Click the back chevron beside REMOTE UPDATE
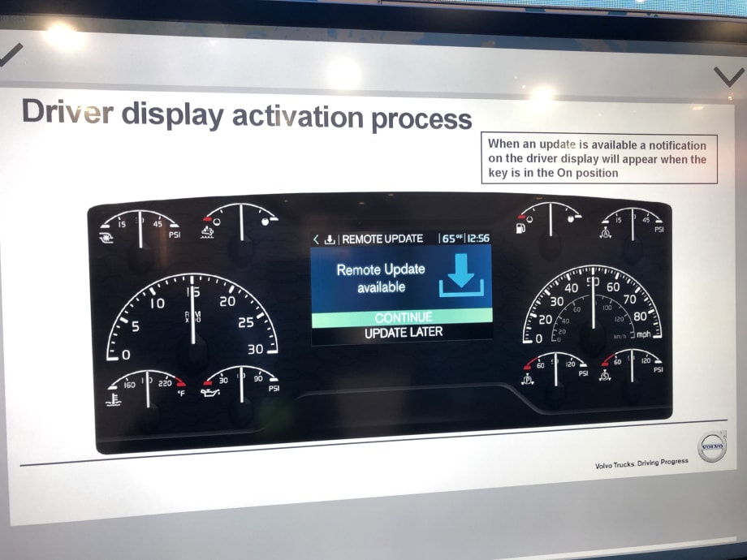 (316, 239)
